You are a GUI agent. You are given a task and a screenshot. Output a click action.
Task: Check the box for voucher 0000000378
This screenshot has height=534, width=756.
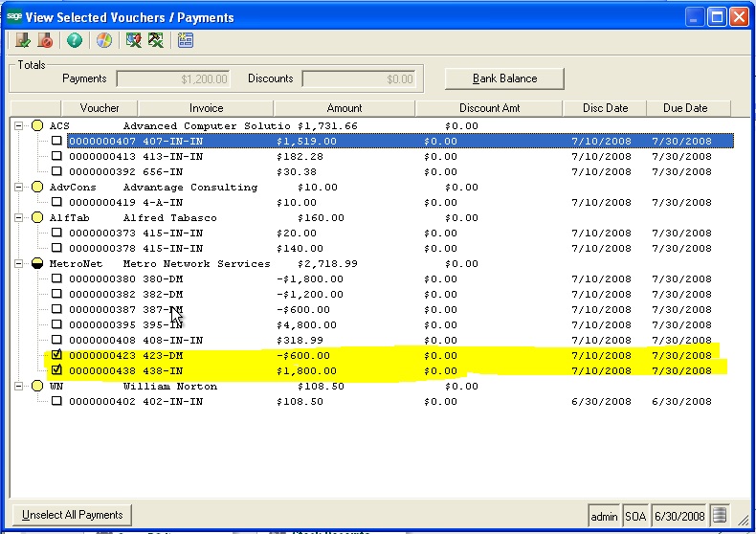tap(56, 248)
